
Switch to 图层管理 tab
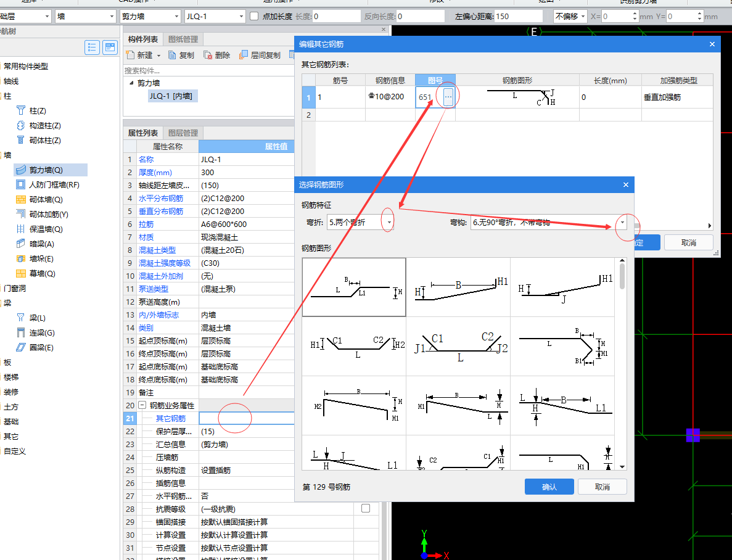click(x=183, y=133)
